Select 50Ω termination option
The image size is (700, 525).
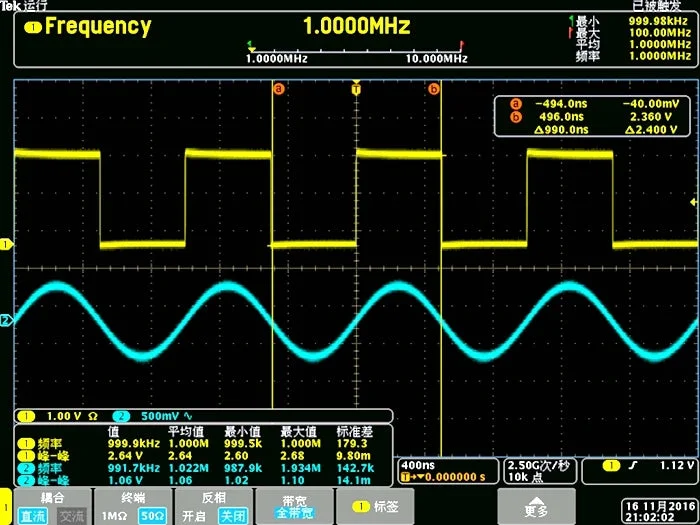pyautogui.click(x=152, y=517)
